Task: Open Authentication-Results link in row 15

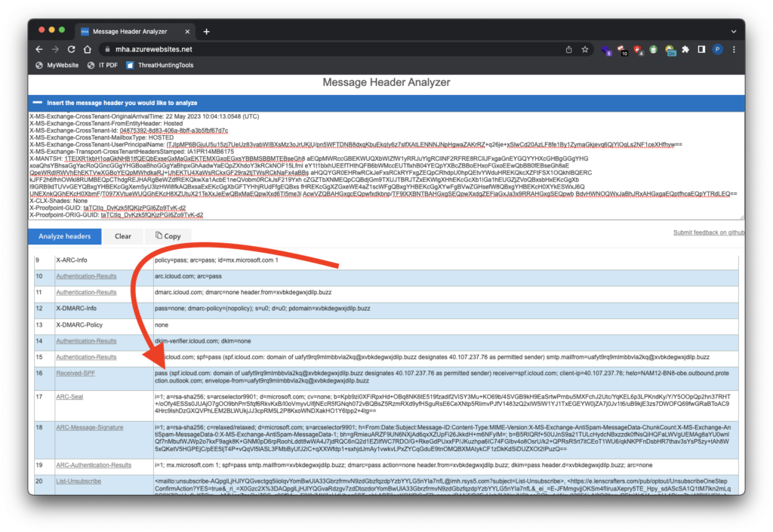Action: (86, 357)
